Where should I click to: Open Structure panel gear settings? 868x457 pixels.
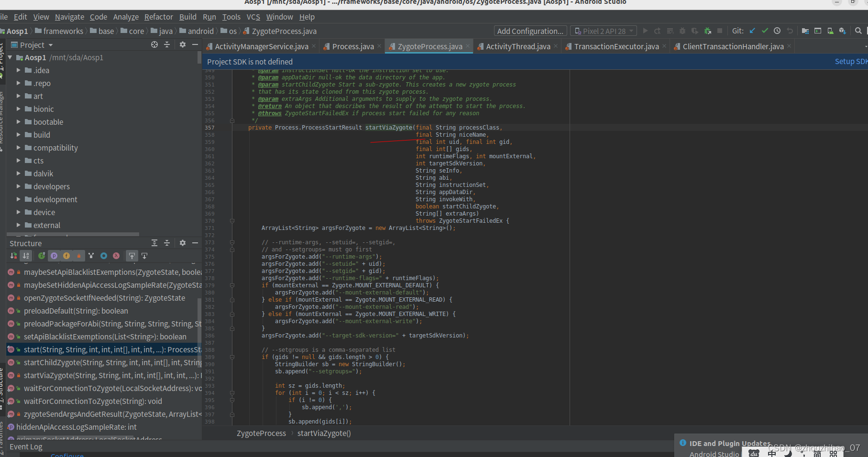click(183, 243)
